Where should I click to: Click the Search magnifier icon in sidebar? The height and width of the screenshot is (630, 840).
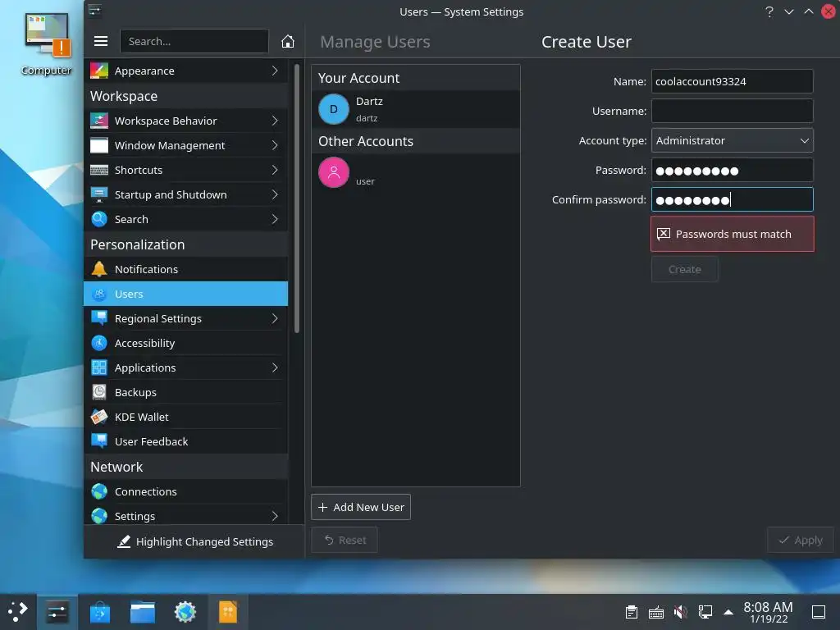click(x=99, y=219)
